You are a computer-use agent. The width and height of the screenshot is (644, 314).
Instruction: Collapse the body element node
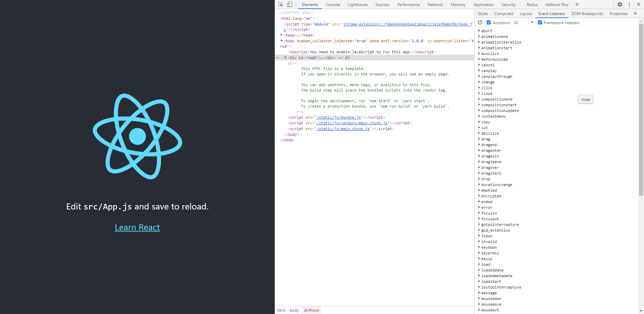(x=281, y=41)
